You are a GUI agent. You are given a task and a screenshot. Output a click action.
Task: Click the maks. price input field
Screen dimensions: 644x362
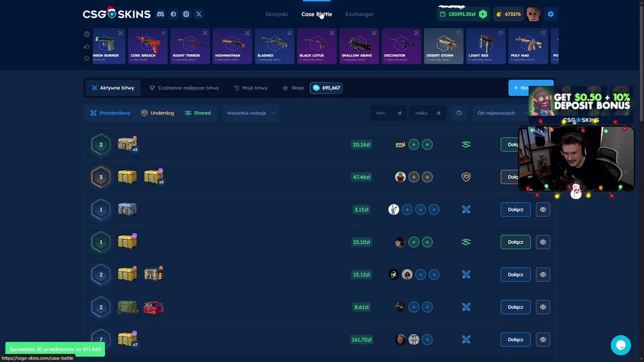(x=428, y=113)
